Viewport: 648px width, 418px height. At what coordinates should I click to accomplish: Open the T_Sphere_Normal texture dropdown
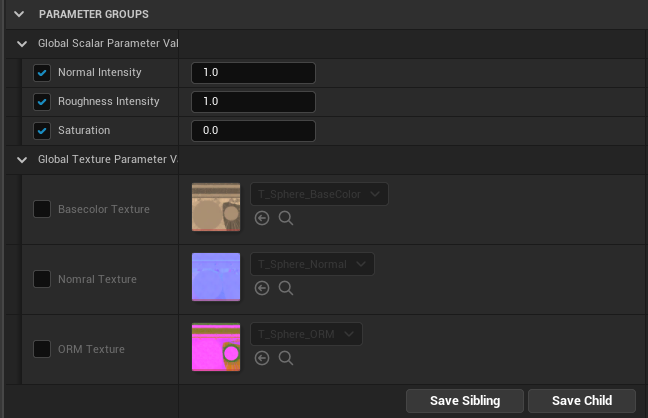point(312,264)
